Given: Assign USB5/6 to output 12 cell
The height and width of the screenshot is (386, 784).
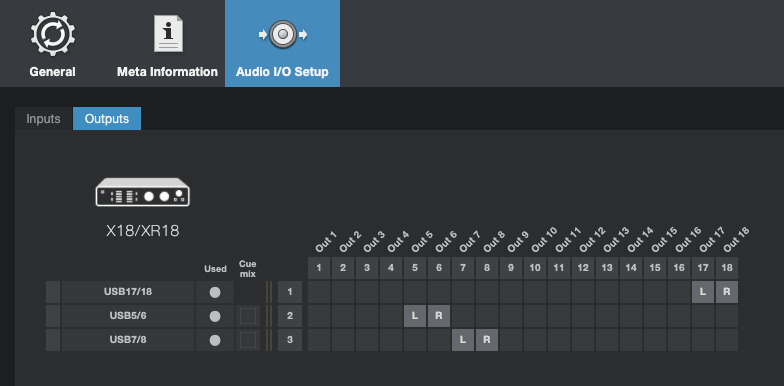Looking at the screenshot, I should [x=583, y=316].
